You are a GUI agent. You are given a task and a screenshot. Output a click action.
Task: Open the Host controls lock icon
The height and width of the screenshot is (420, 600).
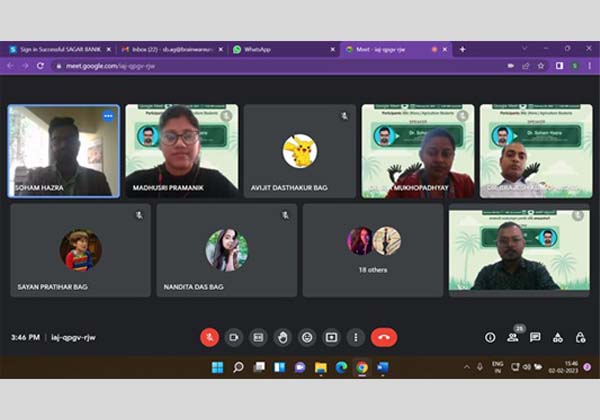pyautogui.click(x=581, y=338)
